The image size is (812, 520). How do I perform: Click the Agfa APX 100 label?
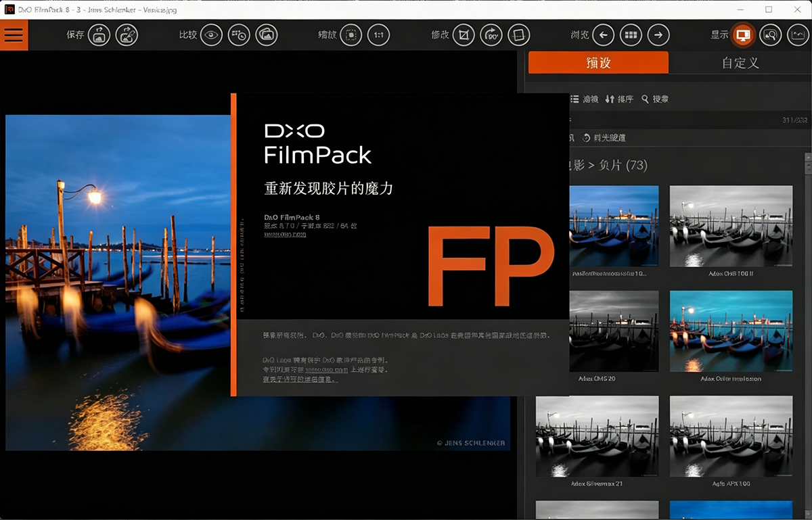tap(731, 484)
